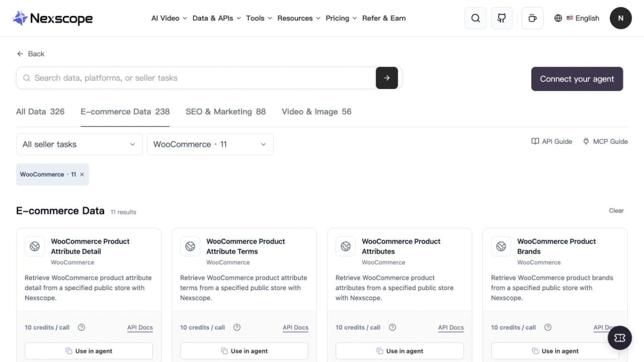Viewport: 644px width, 362px height.
Task: Use Product Brands in agent
Action: 555,351
